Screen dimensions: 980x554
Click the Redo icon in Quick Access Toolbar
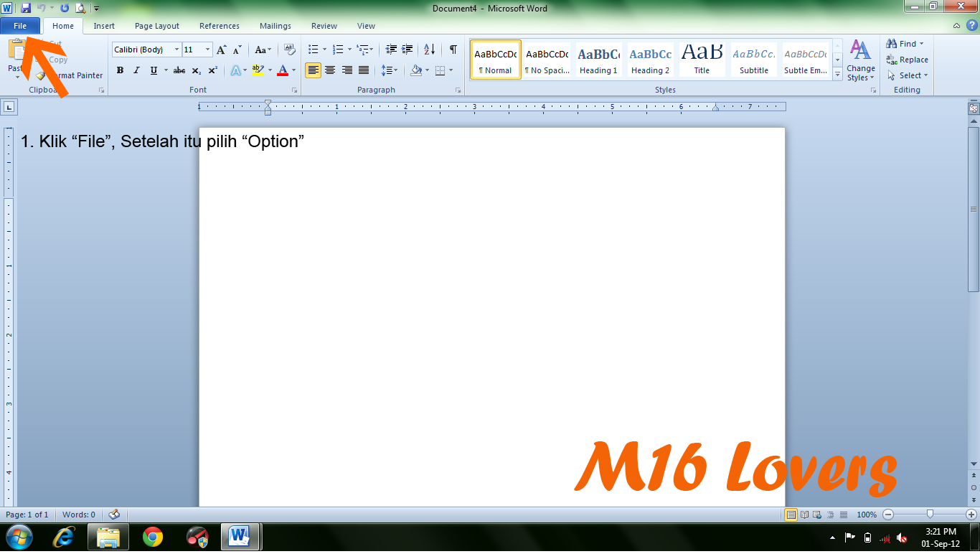65,8
